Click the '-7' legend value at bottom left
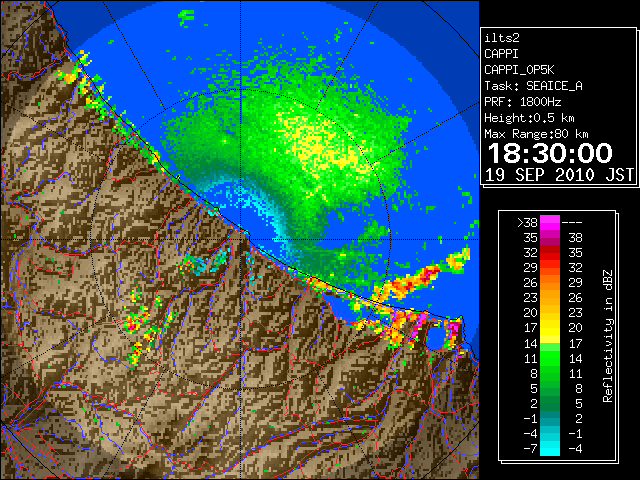640x480 pixels. (530, 449)
